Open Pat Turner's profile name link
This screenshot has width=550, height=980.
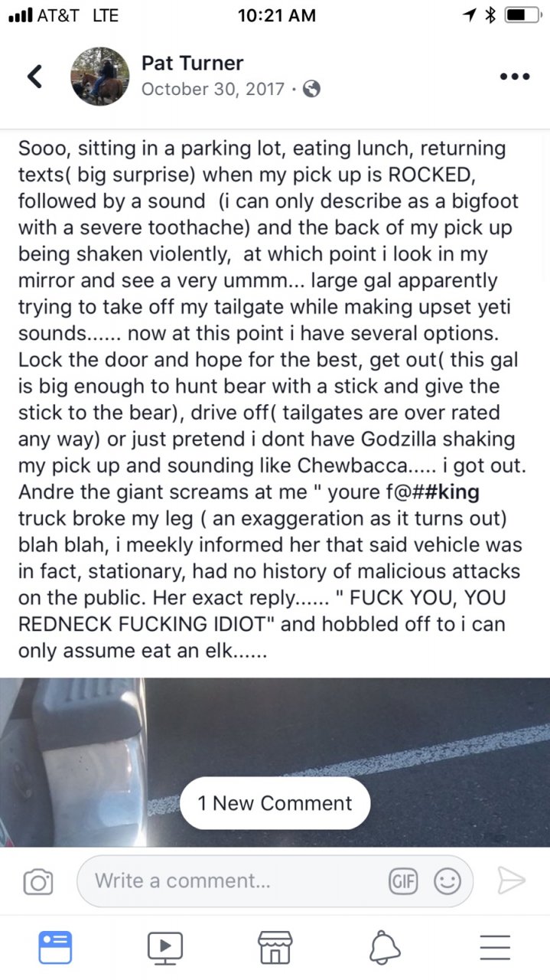point(192,63)
